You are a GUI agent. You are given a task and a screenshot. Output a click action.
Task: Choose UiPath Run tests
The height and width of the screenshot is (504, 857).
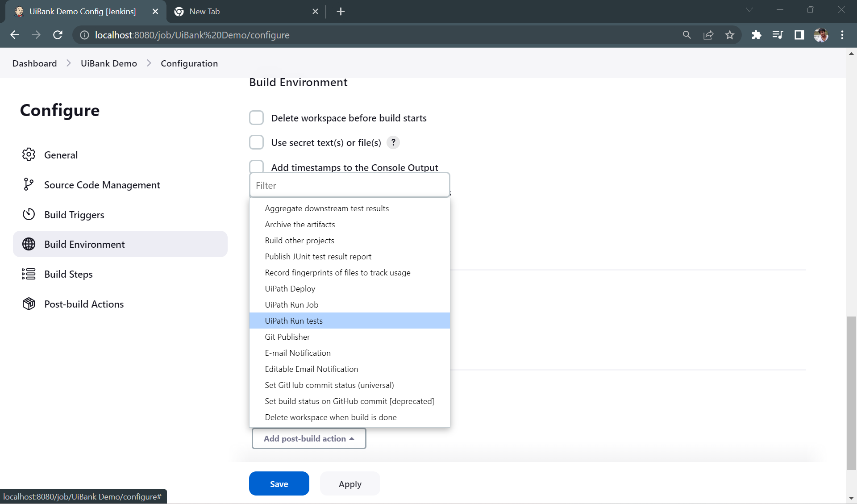pyautogui.click(x=349, y=321)
